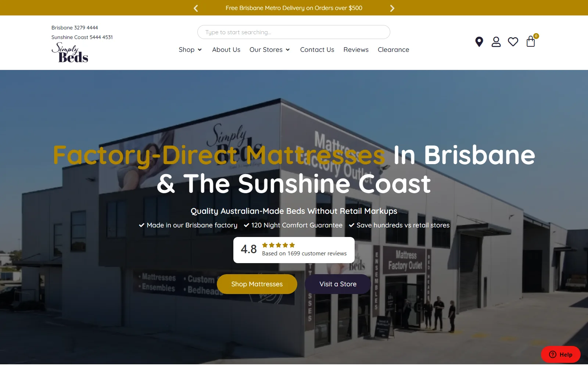588x368 pixels.
Task: Go to previous announcement banner message
Action: click(196, 8)
